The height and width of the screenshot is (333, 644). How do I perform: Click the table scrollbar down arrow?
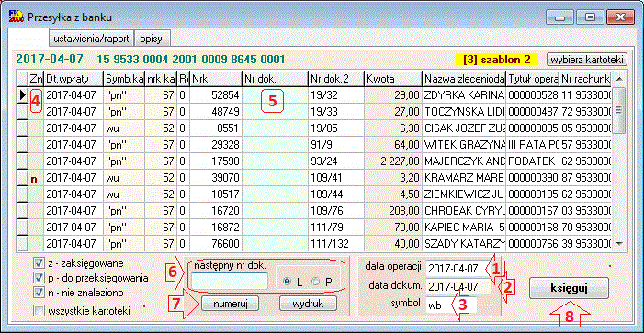coord(619,244)
